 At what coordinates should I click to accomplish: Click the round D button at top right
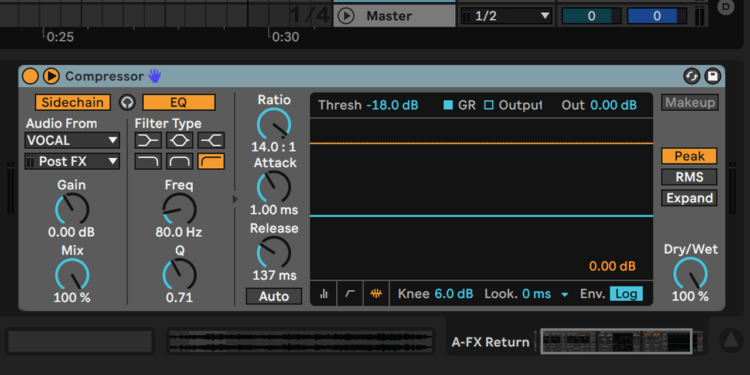[x=726, y=6]
